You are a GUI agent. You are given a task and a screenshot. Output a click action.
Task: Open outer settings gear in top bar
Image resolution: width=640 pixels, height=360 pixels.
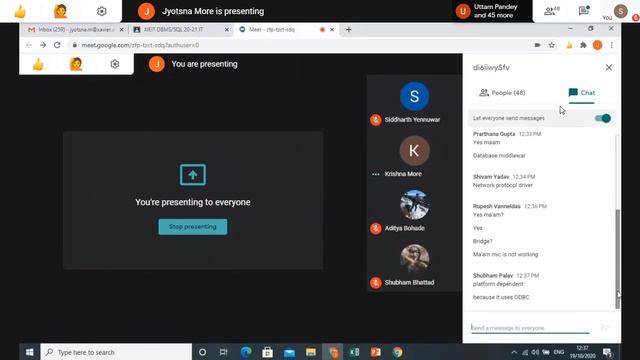pos(102,11)
